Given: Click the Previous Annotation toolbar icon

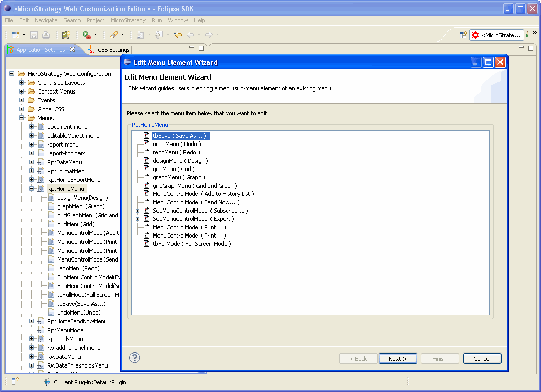Looking at the screenshot, I should click(x=159, y=35).
